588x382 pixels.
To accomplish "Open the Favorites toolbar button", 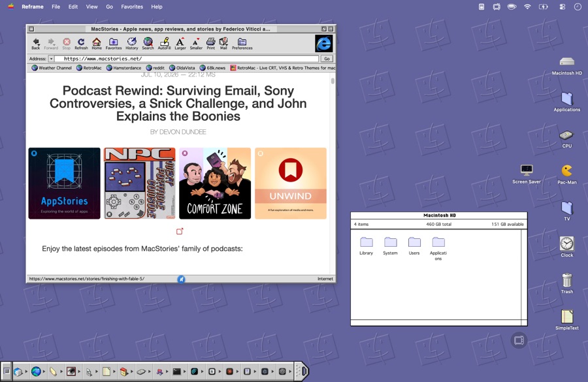I will click(x=113, y=44).
